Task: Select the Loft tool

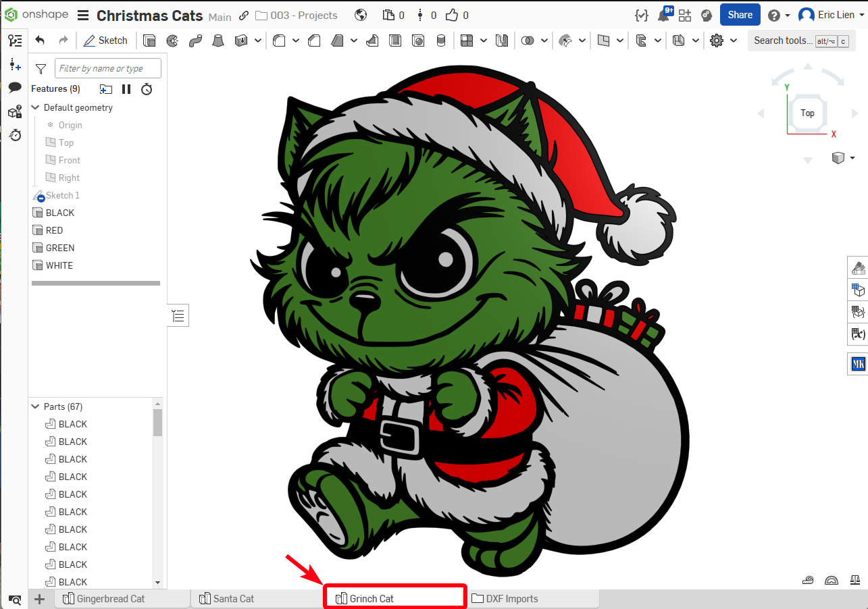Action: (218, 41)
